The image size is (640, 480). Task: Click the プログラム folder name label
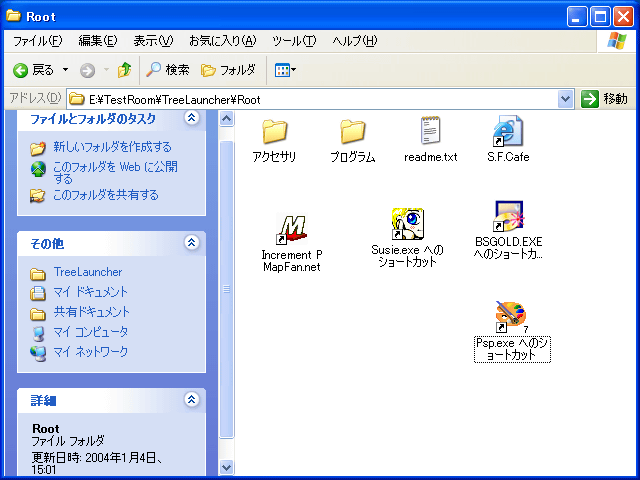(x=353, y=157)
